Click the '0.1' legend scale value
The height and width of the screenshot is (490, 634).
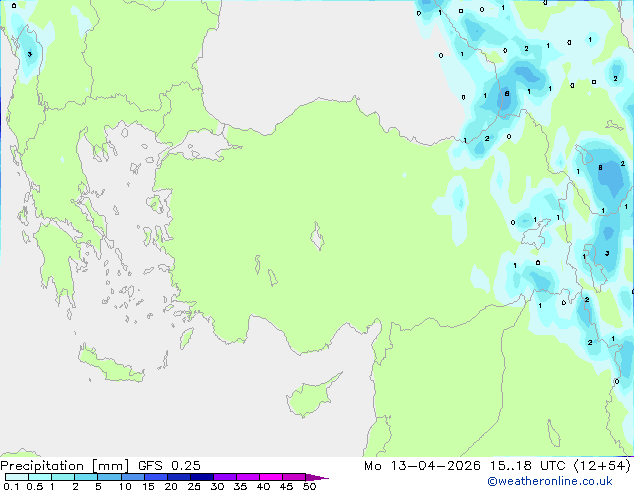pyautogui.click(x=11, y=486)
